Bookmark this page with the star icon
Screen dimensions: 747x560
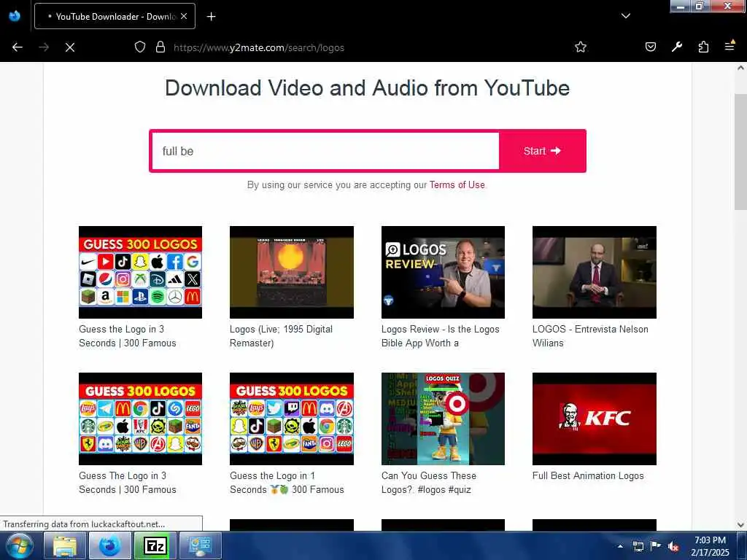(580, 47)
